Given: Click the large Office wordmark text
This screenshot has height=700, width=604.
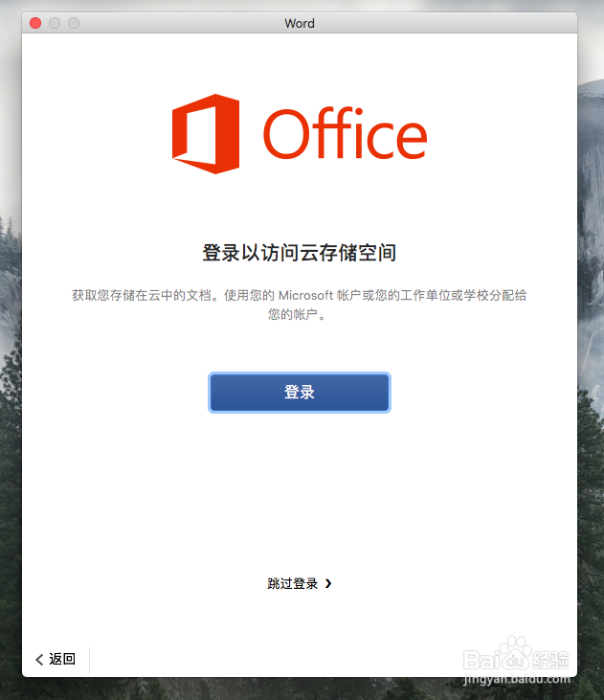Looking at the screenshot, I should (x=345, y=136).
